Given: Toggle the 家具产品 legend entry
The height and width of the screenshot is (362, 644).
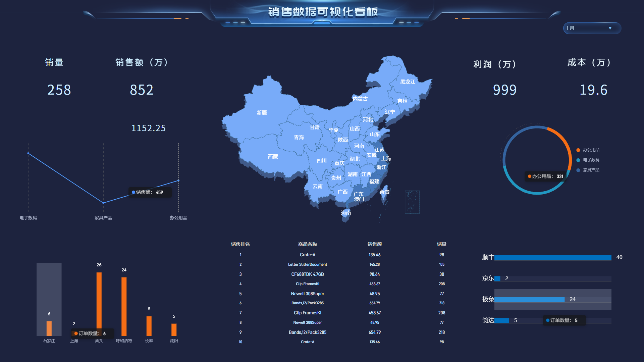Looking at the screenshot, I should (588, 170).
